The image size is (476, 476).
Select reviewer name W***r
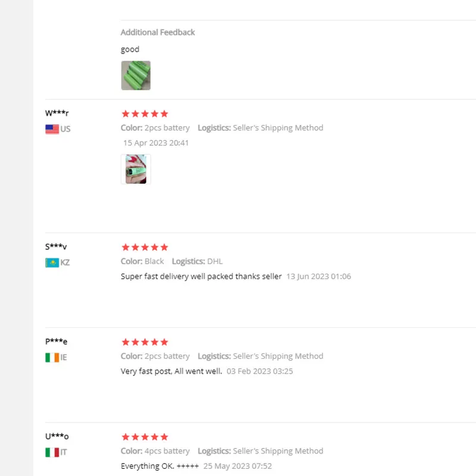coord(57,113)
